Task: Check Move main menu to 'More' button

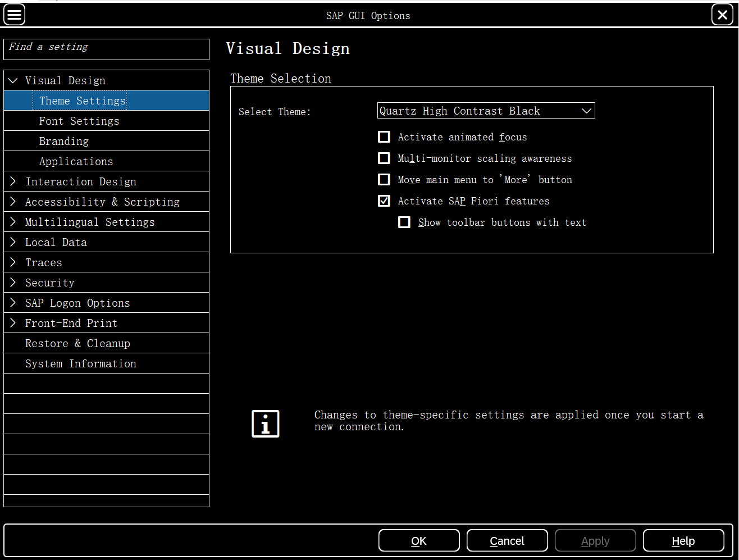Action: pyautogui.click(x=384, y=179)
